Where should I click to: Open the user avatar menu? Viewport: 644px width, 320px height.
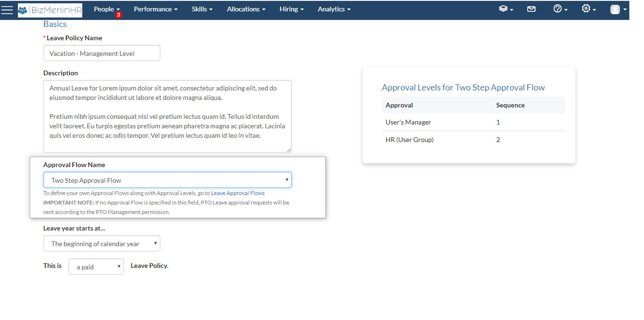618,9
